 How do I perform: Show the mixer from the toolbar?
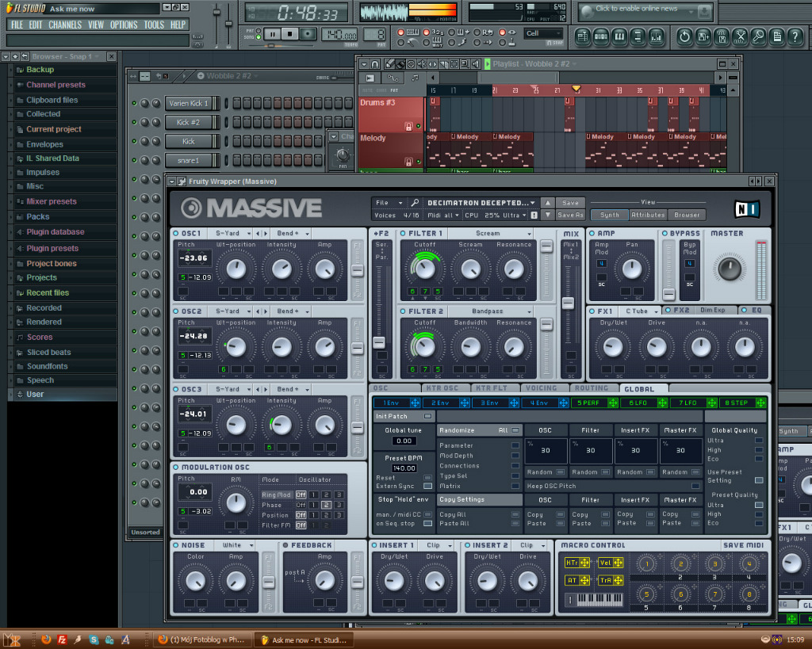point(656,36)
